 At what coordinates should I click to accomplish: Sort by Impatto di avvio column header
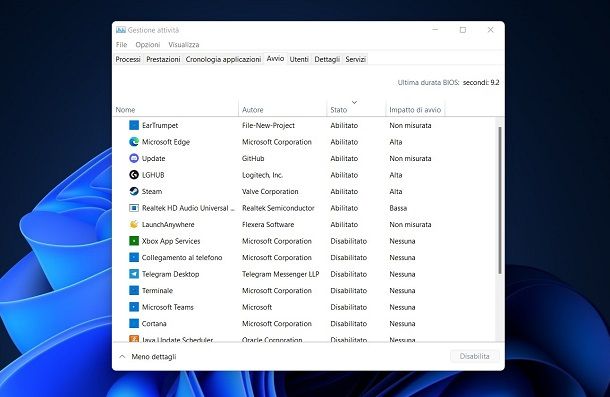415,110
